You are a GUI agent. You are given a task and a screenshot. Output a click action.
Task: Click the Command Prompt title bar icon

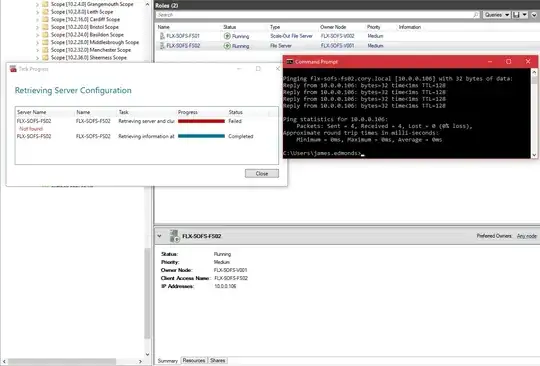(290, 62)
